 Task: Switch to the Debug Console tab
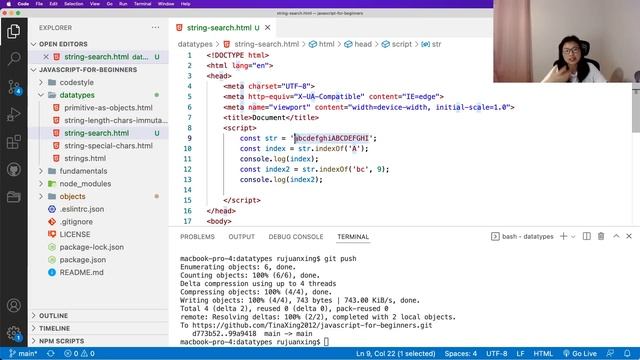click(296, 237)
